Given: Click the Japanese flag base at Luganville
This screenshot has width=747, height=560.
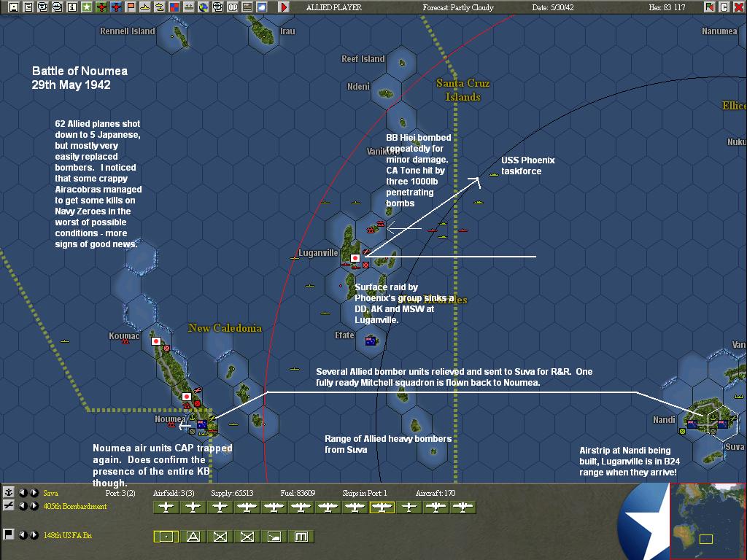Looking at the screenshot, I should [355, 258].
